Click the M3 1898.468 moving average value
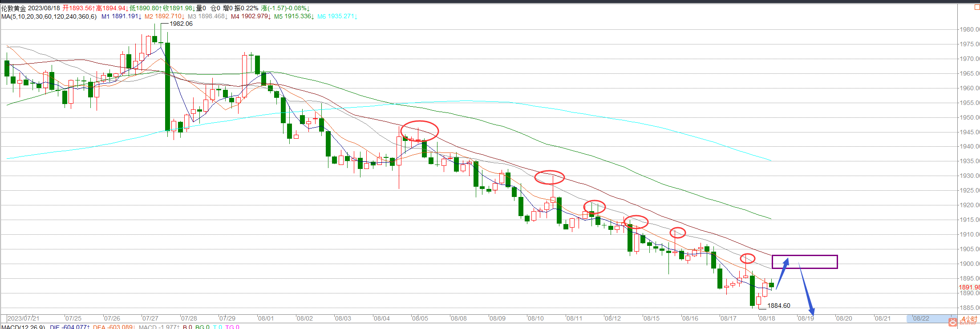The height and width of the screenshot is (329, 980). tap(207, 16)
